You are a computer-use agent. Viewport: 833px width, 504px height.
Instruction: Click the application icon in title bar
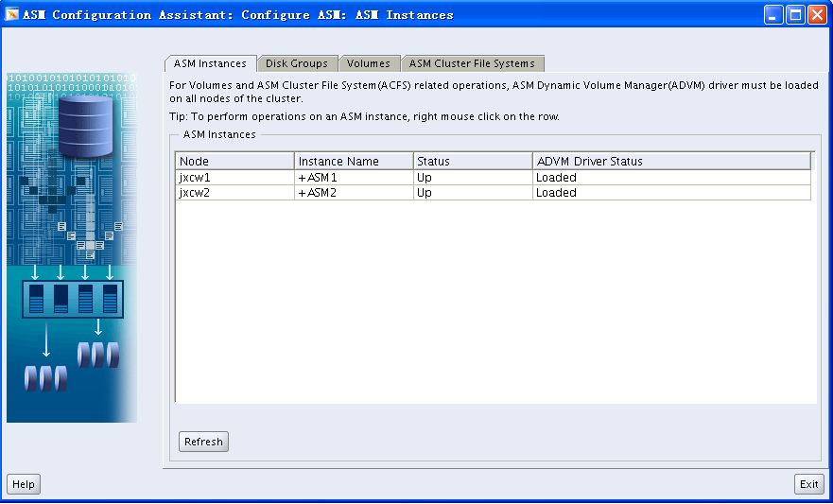point(11,14)
